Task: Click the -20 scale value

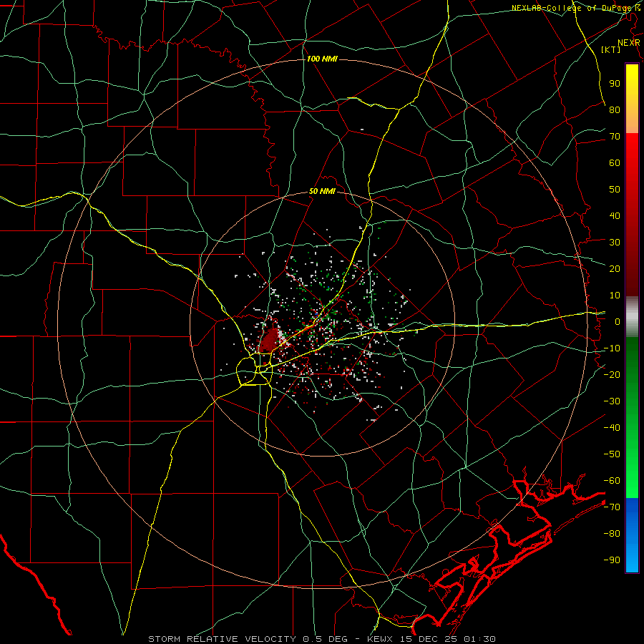Action: 612,374
